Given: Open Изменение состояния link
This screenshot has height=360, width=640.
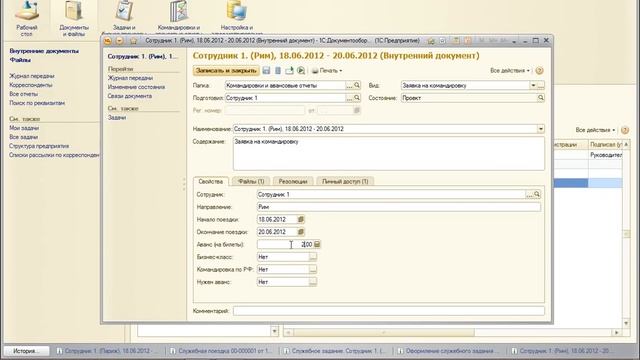Looking at the screenshot, I should [136, 87].
